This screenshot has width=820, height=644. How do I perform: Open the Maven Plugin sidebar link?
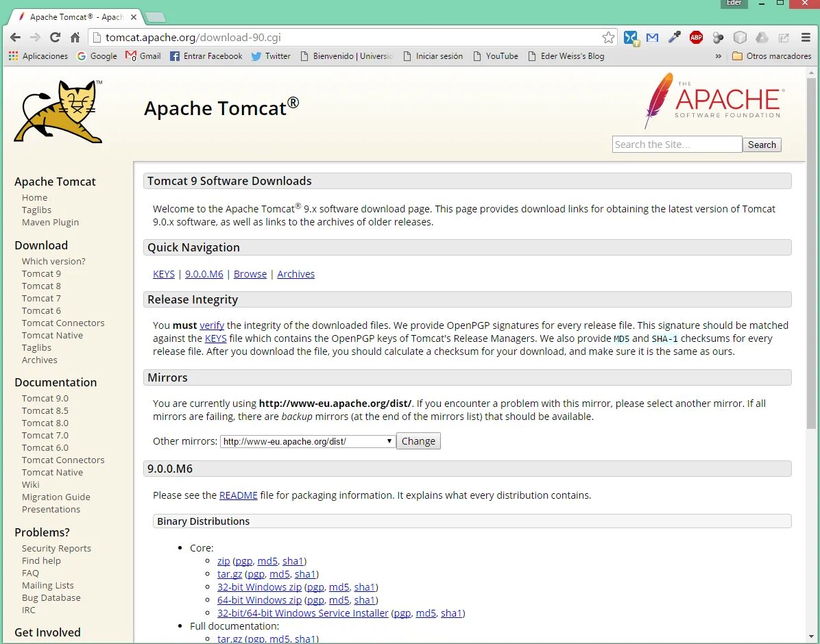(x=50, y=222)
